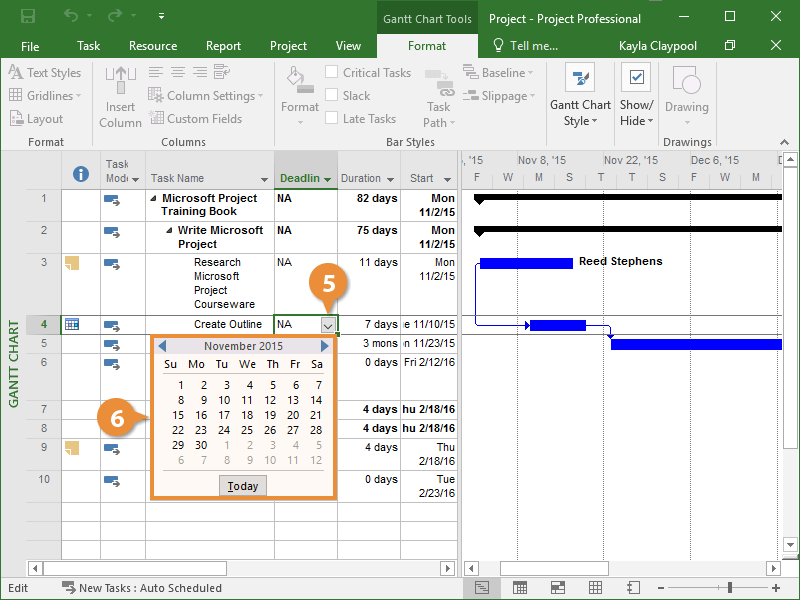Click the Today button in calendar

click(x=243, y=486)
